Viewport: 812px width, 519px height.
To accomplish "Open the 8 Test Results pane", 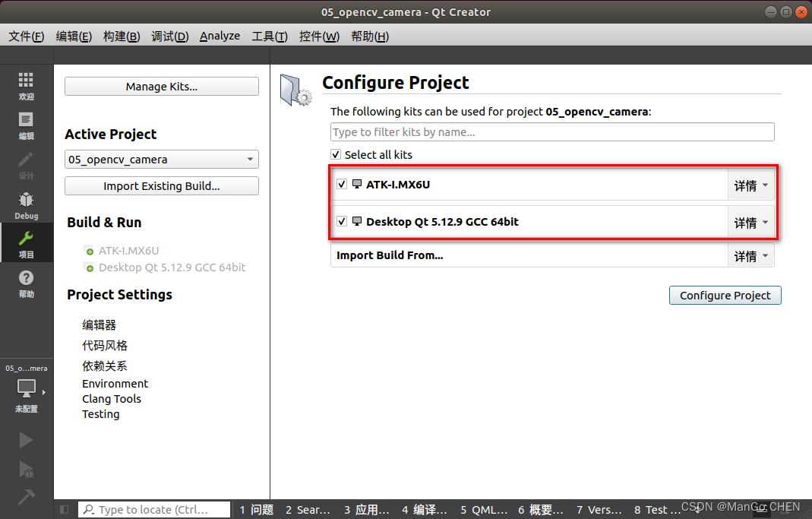I will (657, 510).
